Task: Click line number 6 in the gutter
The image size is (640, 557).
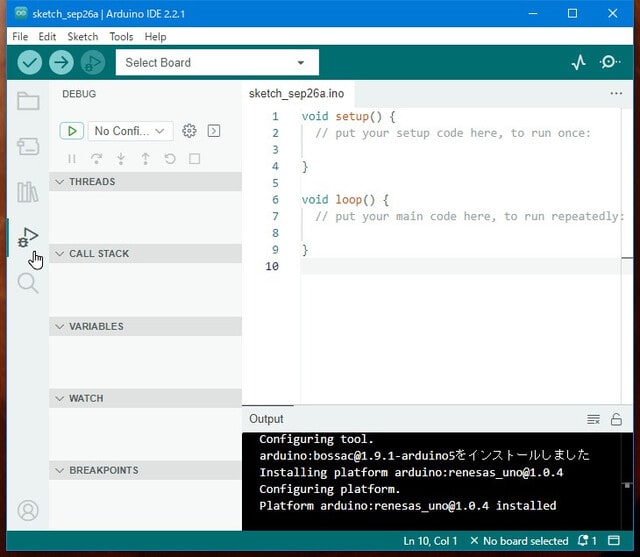Action: click(x=276, y=200)
